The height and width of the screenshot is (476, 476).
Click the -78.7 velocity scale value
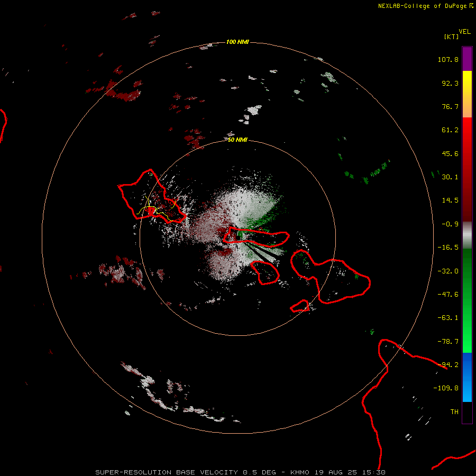(x=448, y=342)
